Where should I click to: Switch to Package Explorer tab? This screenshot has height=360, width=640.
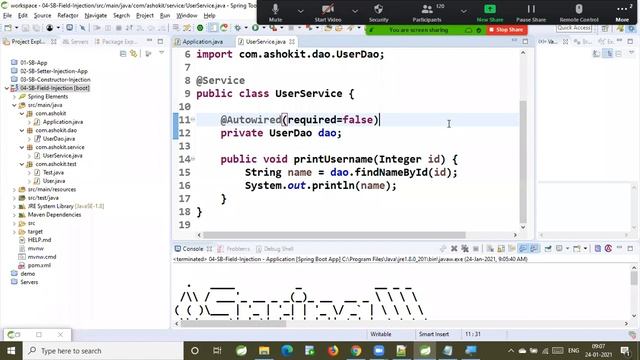coord(116,42)
